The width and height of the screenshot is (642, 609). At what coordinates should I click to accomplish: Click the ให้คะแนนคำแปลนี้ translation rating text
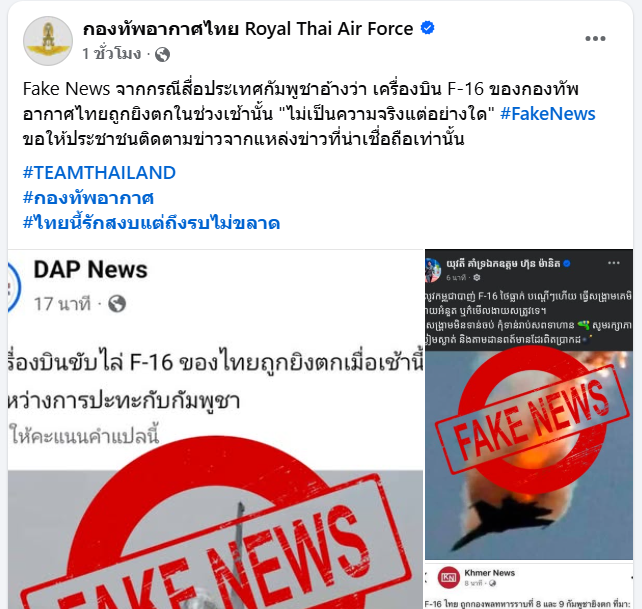[x=84, y=435]
